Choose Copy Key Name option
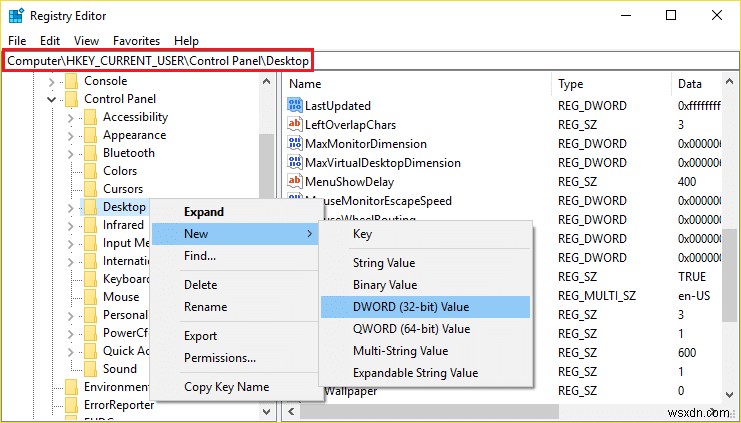This screenshot has height=423, width=741. coord(235,387)
